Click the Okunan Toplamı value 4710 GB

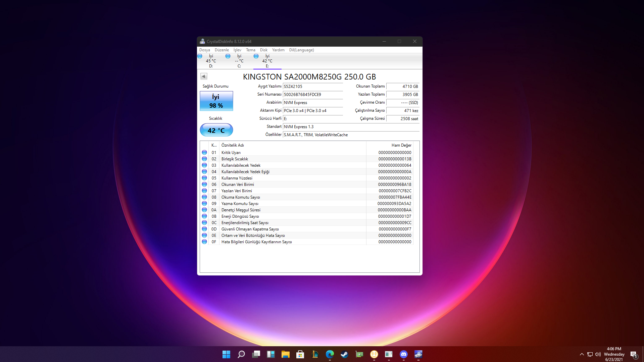[x=403, y=87]
